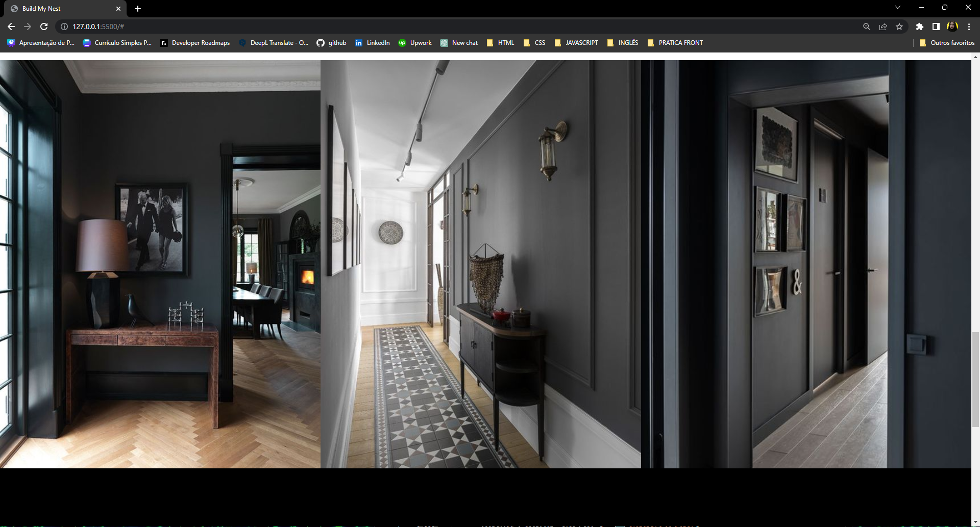980x527 pixels.
Task: Click the dark room with lamp photo
Action: point(160,264)
